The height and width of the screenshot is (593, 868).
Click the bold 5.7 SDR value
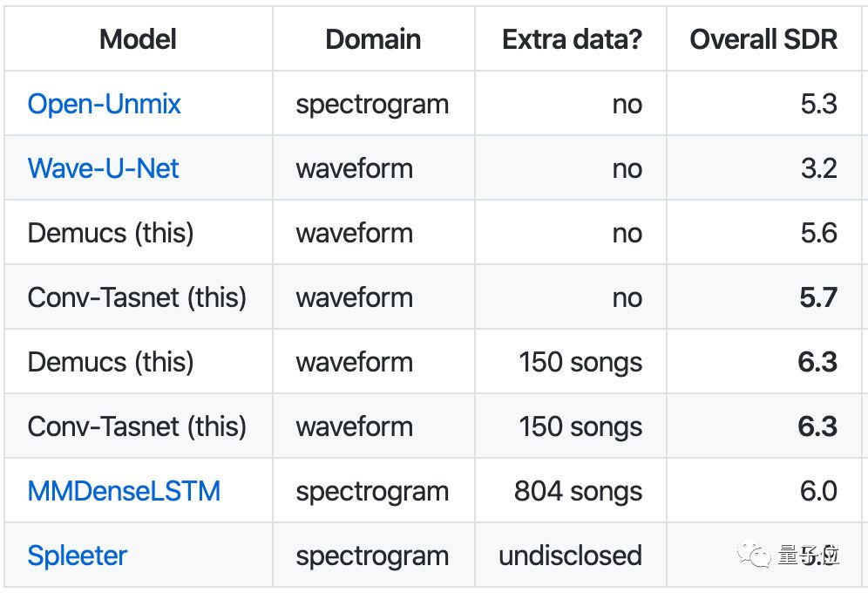point(818,297)
